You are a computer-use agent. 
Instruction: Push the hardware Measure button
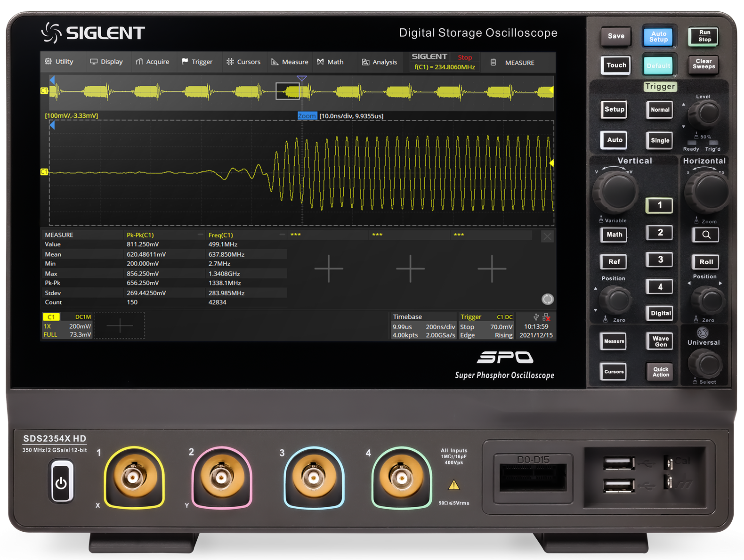coord(614,341)
